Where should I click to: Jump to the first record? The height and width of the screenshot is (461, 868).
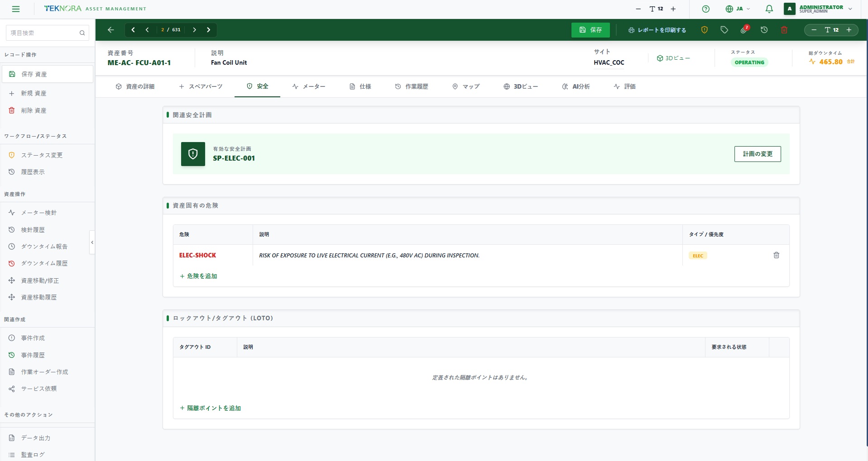(x=133, y=30)
